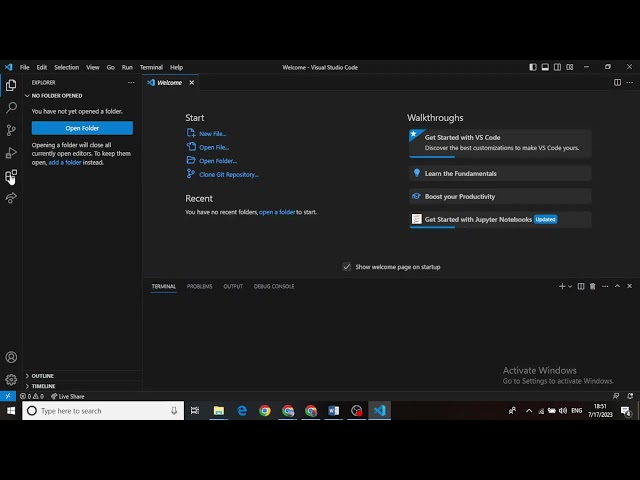Open the Go menu
The image size is (640, 480).
[x=111, y=67]
